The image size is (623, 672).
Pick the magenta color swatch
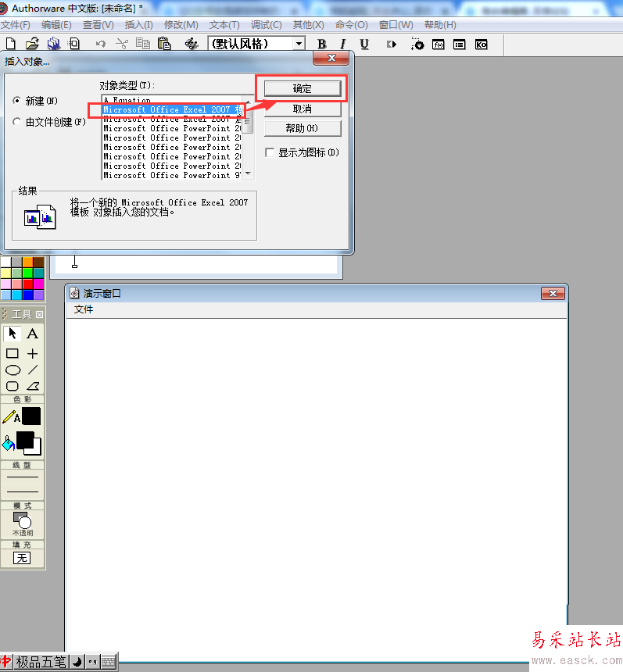[38, 284]
